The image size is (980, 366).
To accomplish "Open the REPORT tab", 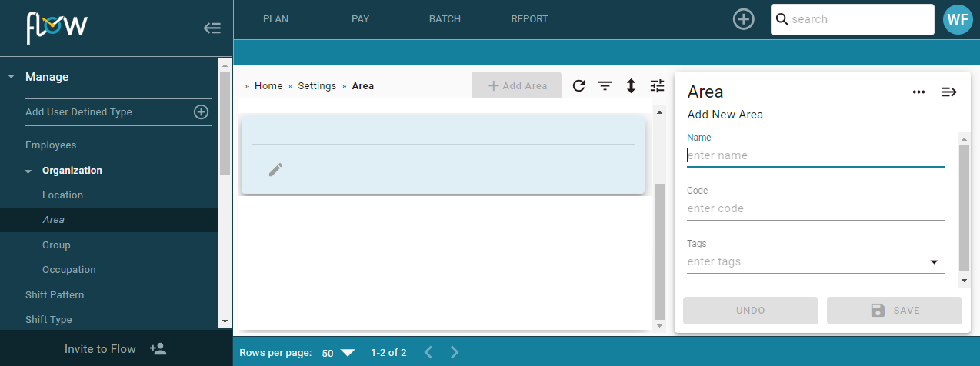I will click(529, 19).
